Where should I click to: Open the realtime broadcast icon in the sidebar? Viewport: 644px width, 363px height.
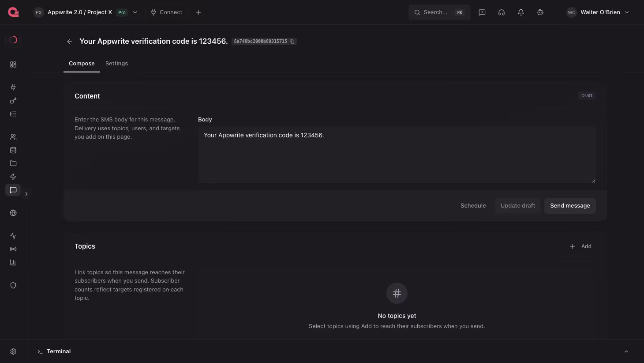[13, 249]
